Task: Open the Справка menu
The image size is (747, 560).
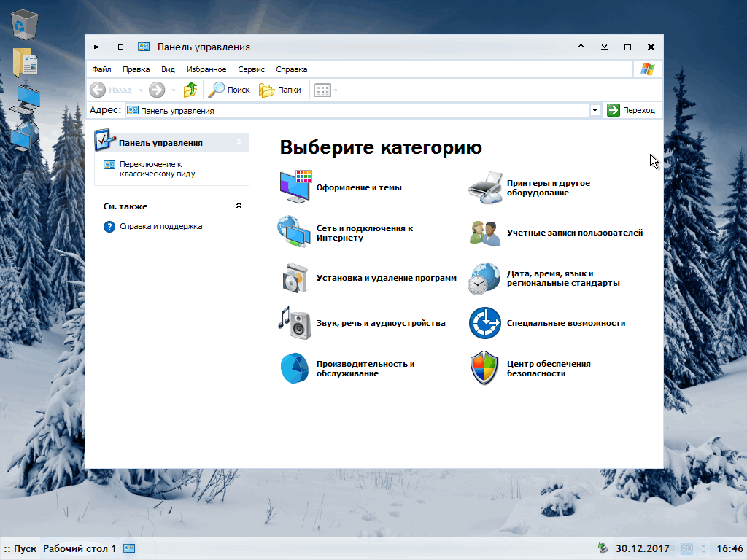Action: coord(292,69)
